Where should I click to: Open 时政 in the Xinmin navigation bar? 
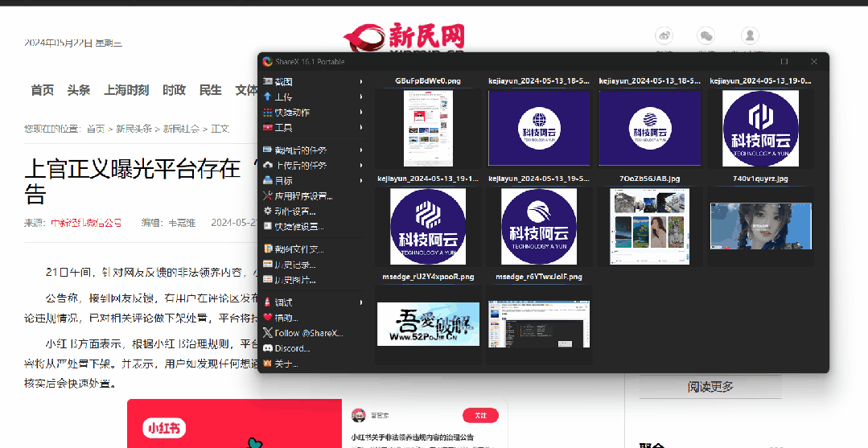[x=174, y=90]
